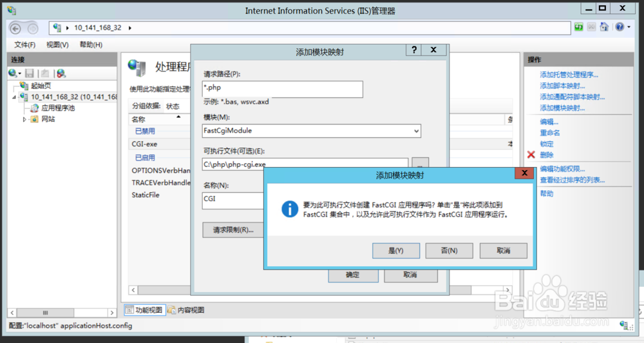Open the dropdown arrow beside the help icon
Screen dimensions: 644x343
(x=629, y=27)
